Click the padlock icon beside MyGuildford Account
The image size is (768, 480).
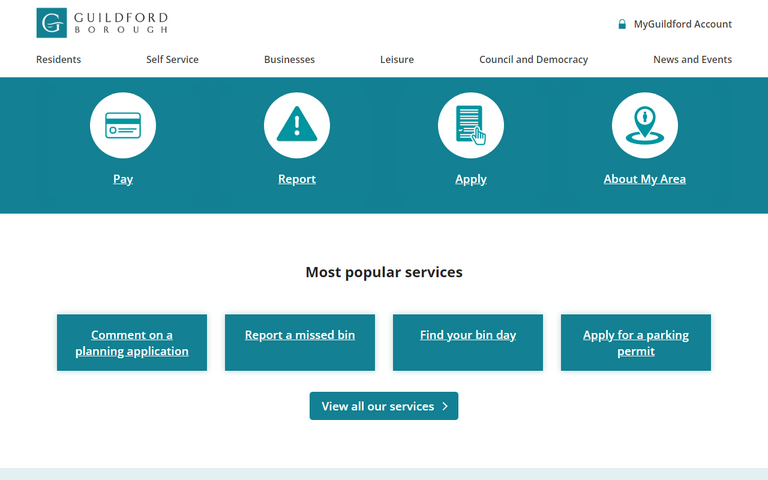[622, 24]
